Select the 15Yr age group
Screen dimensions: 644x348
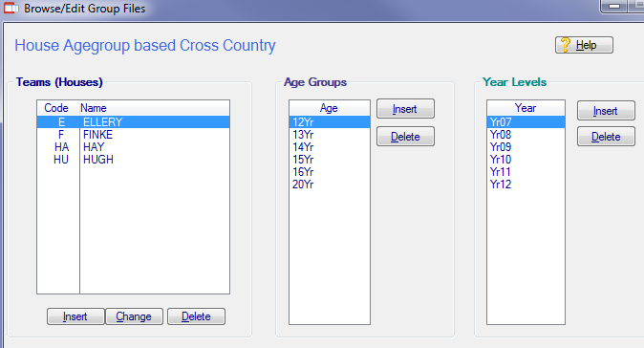[330, 160]
